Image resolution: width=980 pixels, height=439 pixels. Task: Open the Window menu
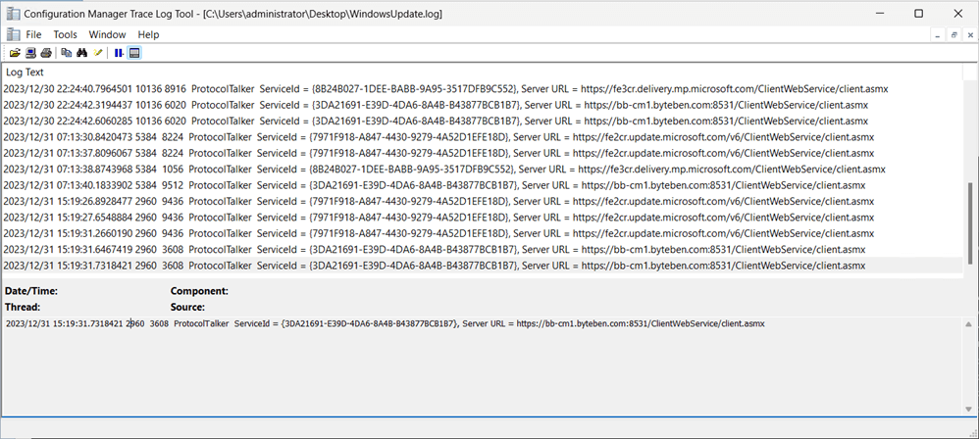(x=107, y=35)
